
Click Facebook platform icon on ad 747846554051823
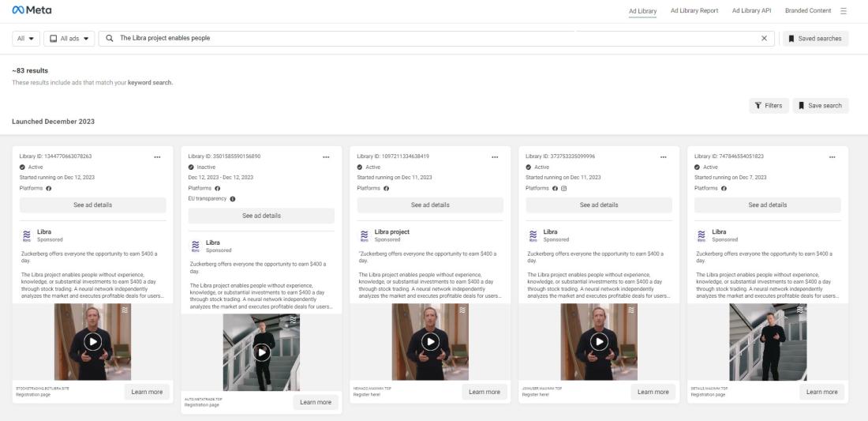[724, 188]
